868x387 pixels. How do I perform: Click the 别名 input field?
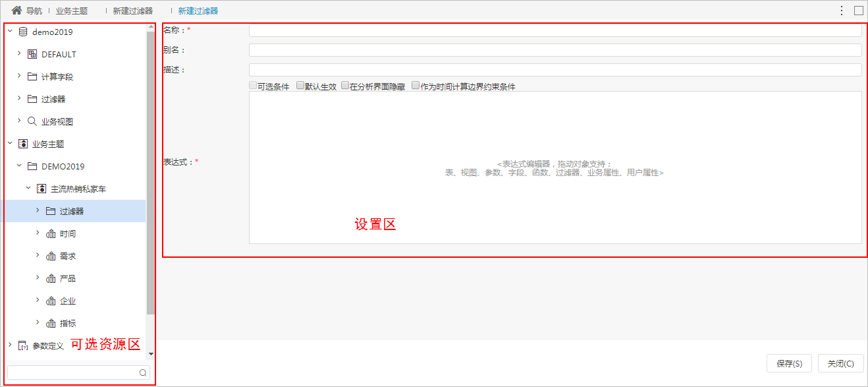tap(555, 50)
